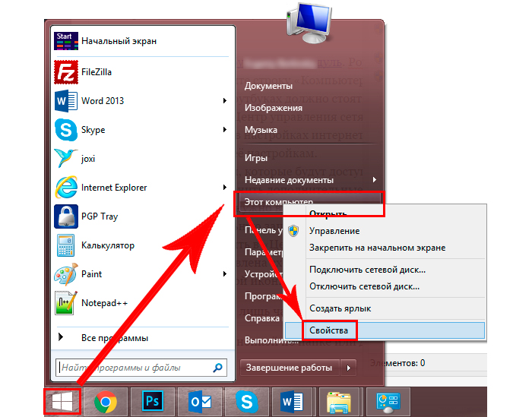Open Outlook from the taskbar
Screen dimensions: 532x417
tap(200, 402)
